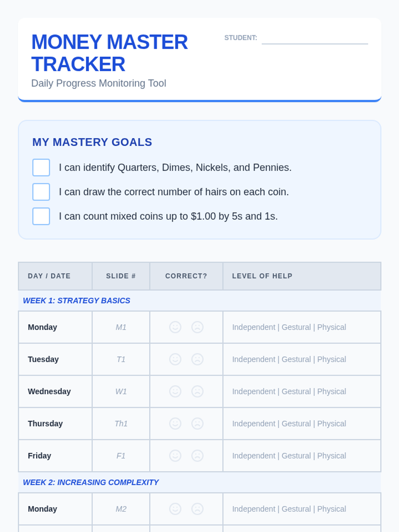Tick the draw correct number of hairs goal
The height and width of the screenshot is (532, 399).
point(41,192)
